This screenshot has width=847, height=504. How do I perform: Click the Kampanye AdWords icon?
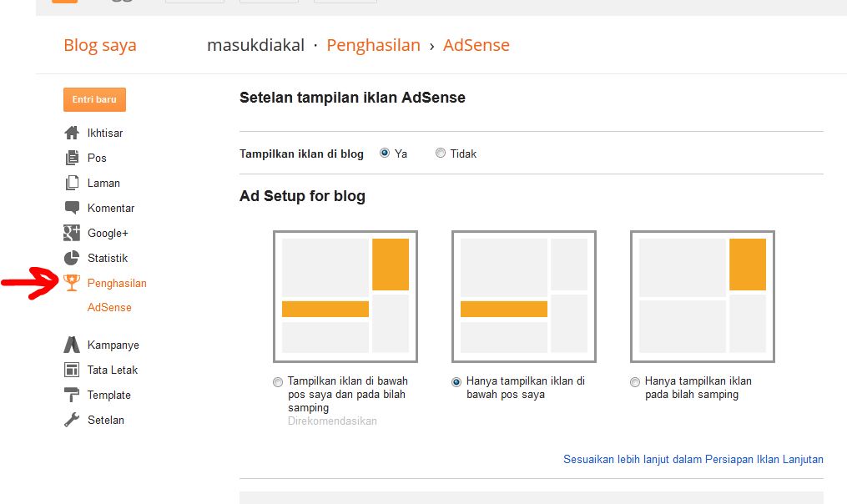point(72,345)
